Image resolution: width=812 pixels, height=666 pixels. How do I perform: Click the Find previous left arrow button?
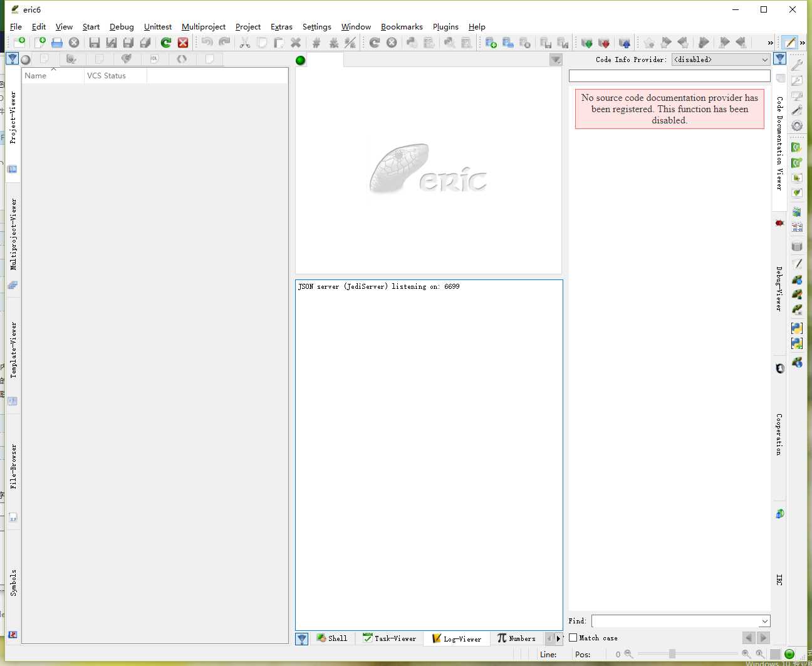(749, 638)
